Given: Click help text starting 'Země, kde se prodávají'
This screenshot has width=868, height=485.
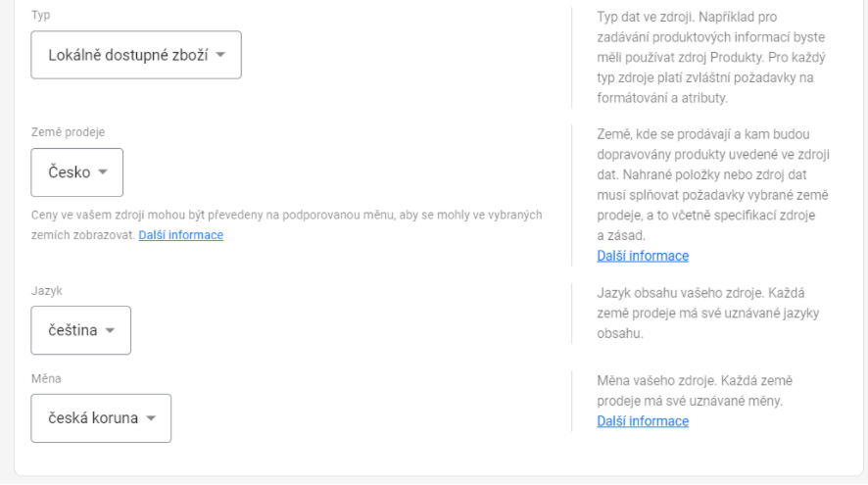Looking at the screenshot, I should (713, 184).
